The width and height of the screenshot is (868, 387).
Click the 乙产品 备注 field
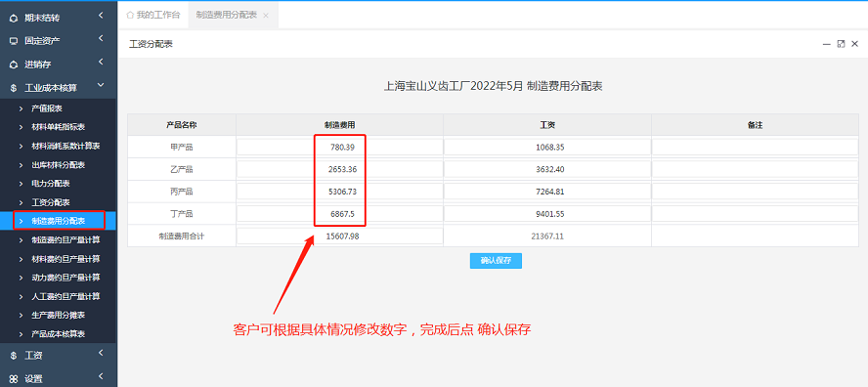pos(755,169)
